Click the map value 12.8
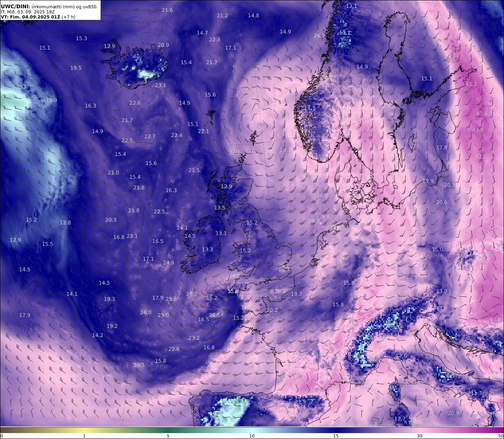Image resolution: width=504 pixels, height=439 pixels. point(65,222)
